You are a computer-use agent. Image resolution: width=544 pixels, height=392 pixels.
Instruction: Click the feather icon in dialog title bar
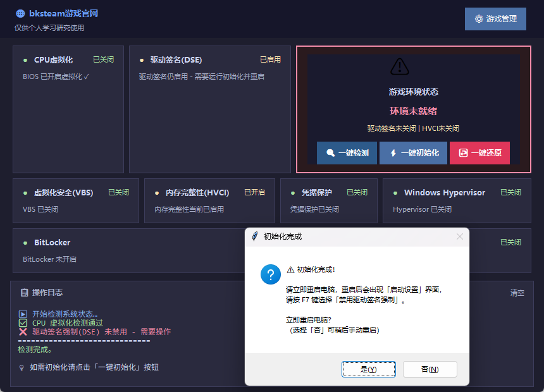coord(254,236)
